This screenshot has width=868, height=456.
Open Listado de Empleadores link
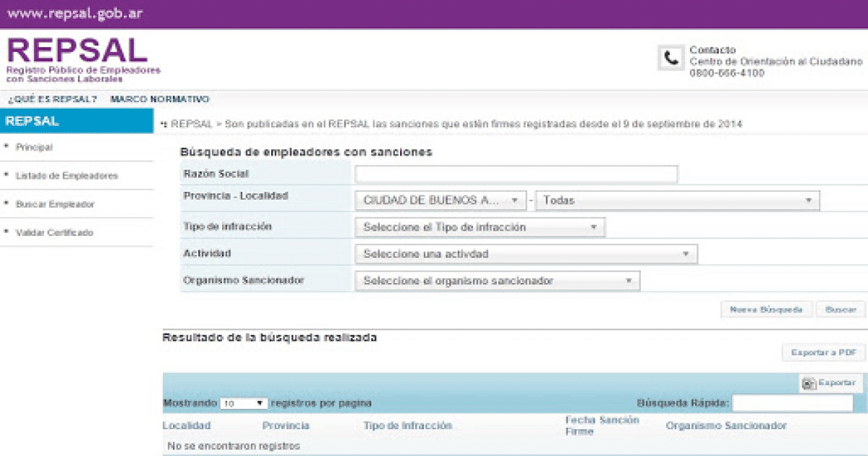(x=67, y=176)
